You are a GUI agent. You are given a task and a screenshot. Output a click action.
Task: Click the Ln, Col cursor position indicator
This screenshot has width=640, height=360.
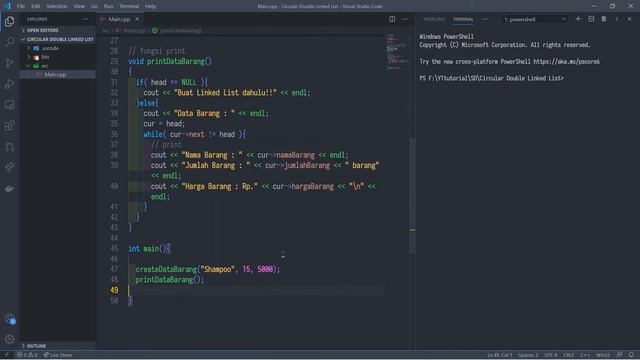click(500, 355)
